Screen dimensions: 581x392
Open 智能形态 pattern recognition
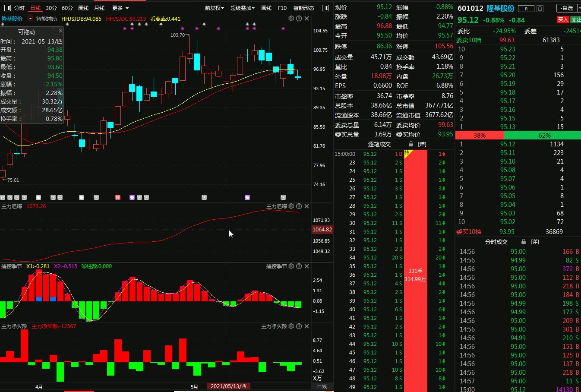[x=304, y=8]
